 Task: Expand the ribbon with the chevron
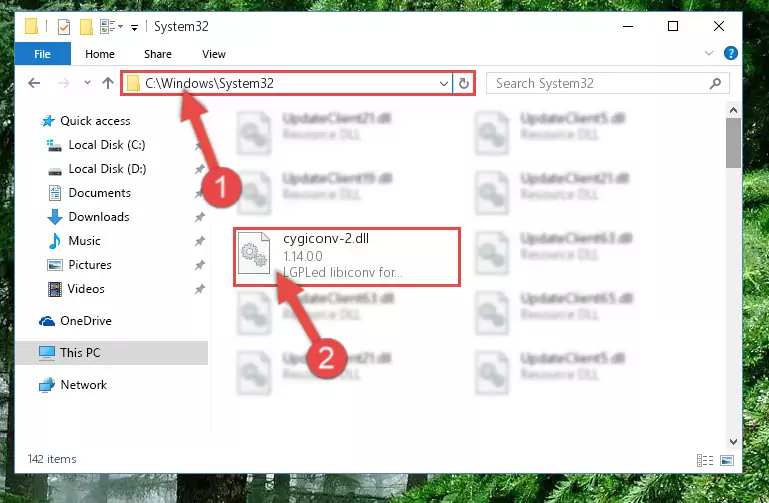pos(709,53)
